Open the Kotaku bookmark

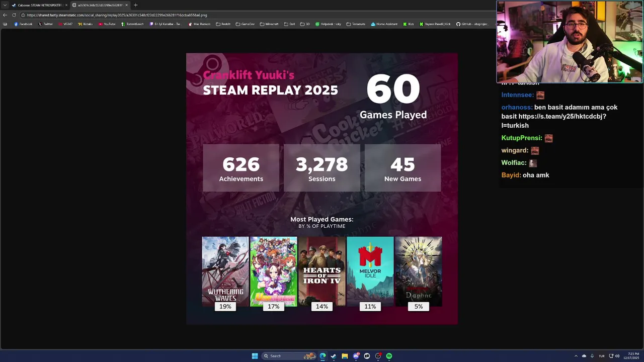tap(86, 24)
